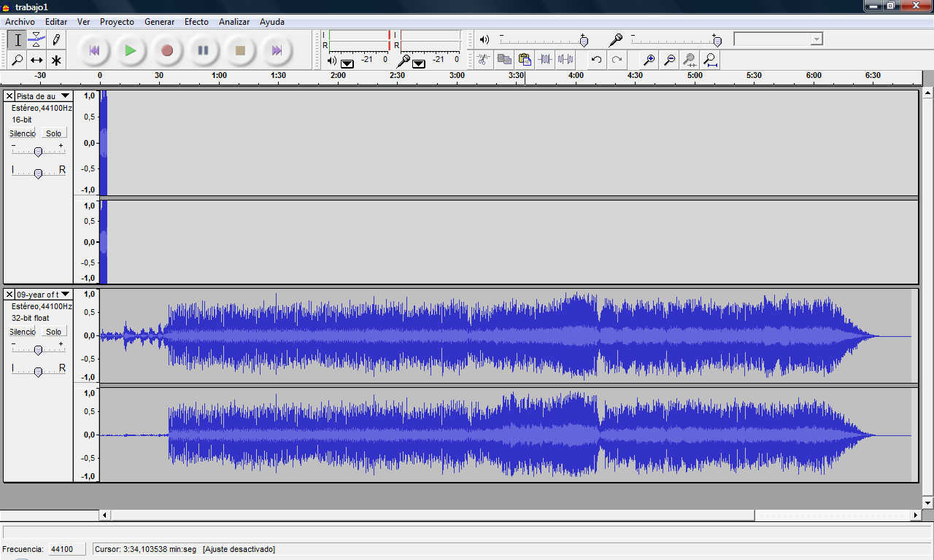This screenshot has height=560, width=934.
Task: Close the '09-year of t' track
Action: (x=9, y=295)
